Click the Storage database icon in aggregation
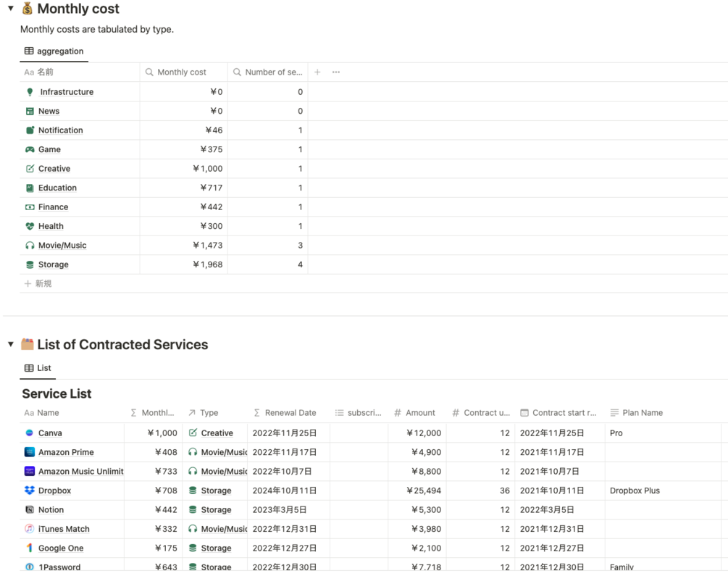The image size is (728, 576). tap(30, 264)
